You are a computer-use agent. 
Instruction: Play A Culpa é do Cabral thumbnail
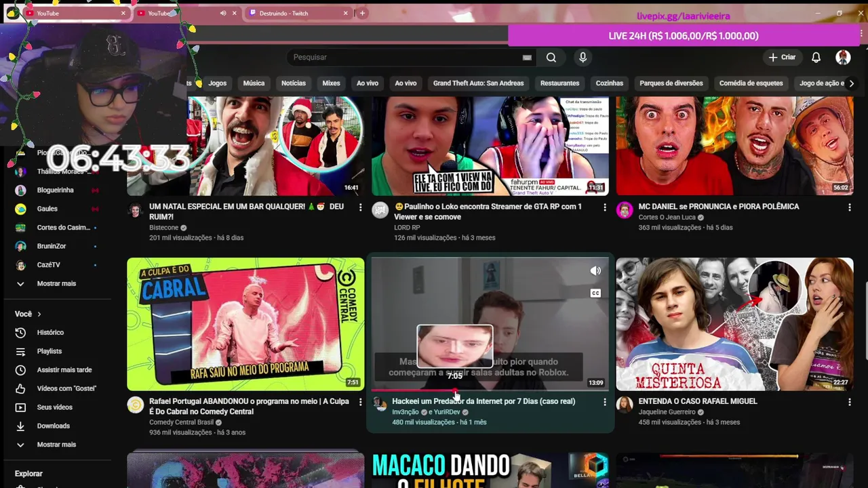(245, 324)
